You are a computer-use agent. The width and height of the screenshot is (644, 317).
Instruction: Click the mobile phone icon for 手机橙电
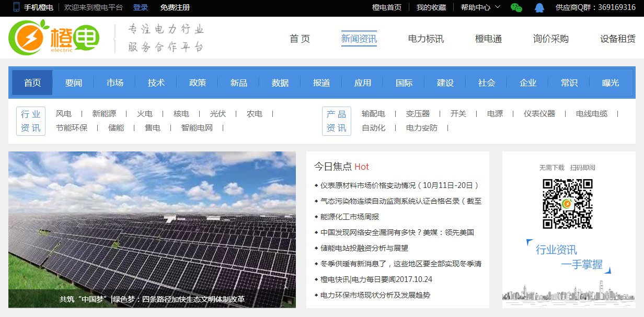point(16,7)
